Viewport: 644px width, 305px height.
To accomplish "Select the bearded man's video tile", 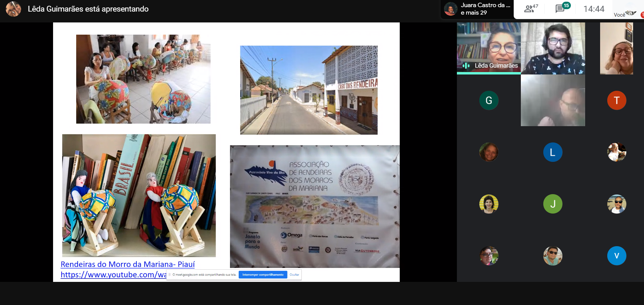I will click(553, 48).
